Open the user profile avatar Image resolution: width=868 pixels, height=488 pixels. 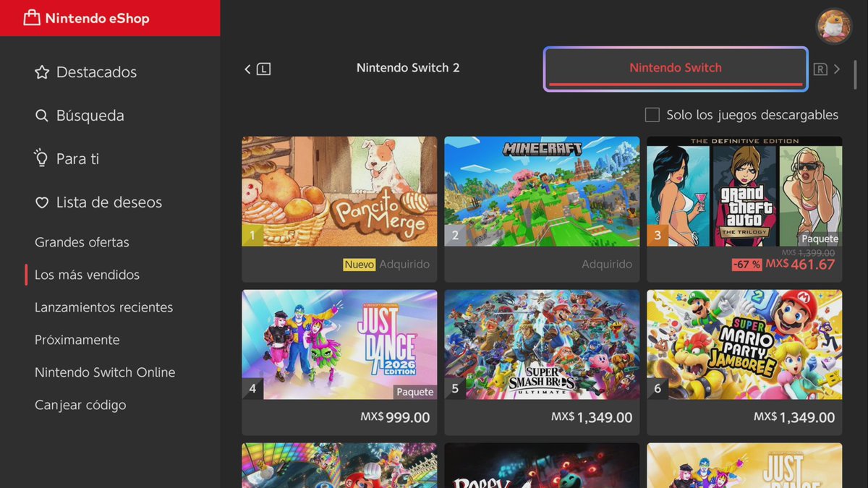pyautogui.click(x=834, y=27)
